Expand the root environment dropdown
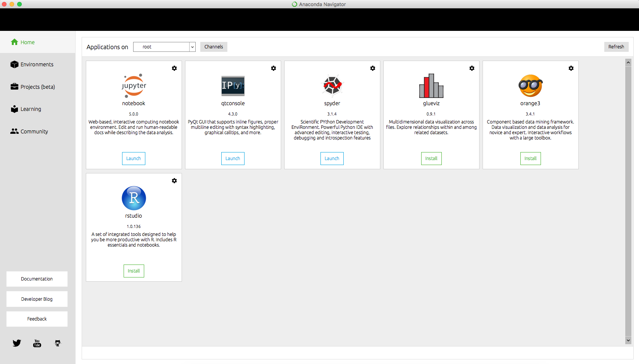Screen dimensions: 639x364 [164, 47]
